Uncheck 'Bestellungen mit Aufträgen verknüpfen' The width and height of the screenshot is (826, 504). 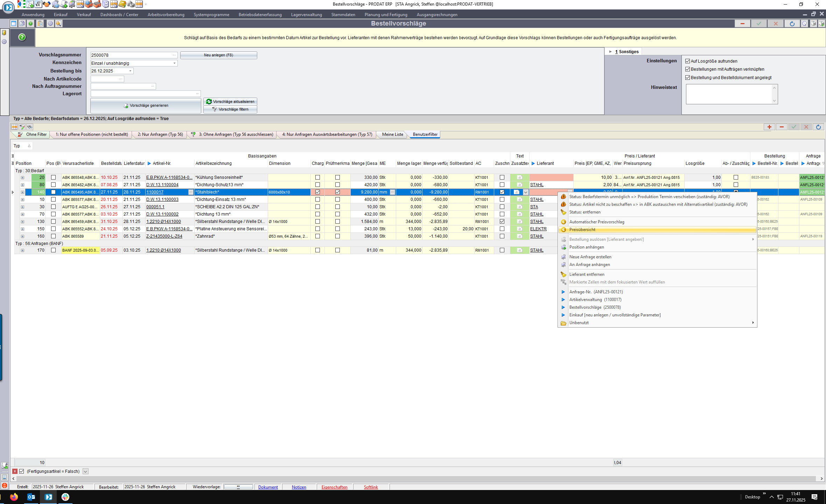[688, 69]
